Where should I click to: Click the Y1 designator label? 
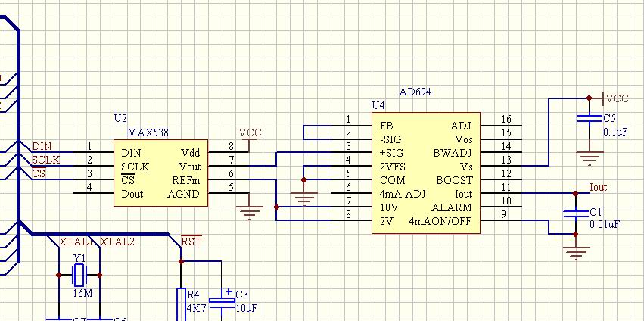click(79, 258)
